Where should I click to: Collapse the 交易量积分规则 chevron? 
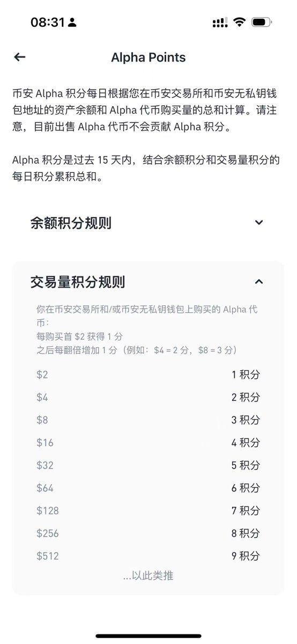pos(259,281)
